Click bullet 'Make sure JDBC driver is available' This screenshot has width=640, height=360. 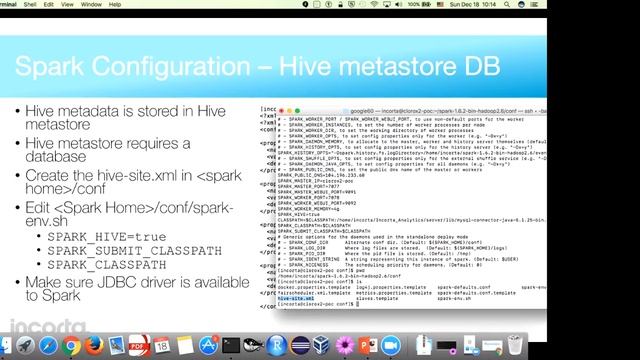[137, 289]
